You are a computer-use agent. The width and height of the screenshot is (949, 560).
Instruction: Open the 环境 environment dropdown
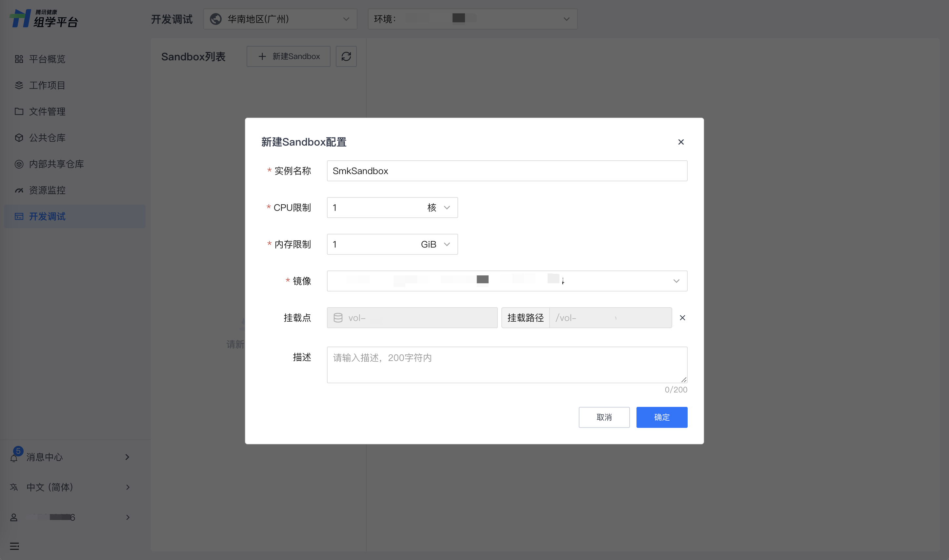(x=566, y=19)
